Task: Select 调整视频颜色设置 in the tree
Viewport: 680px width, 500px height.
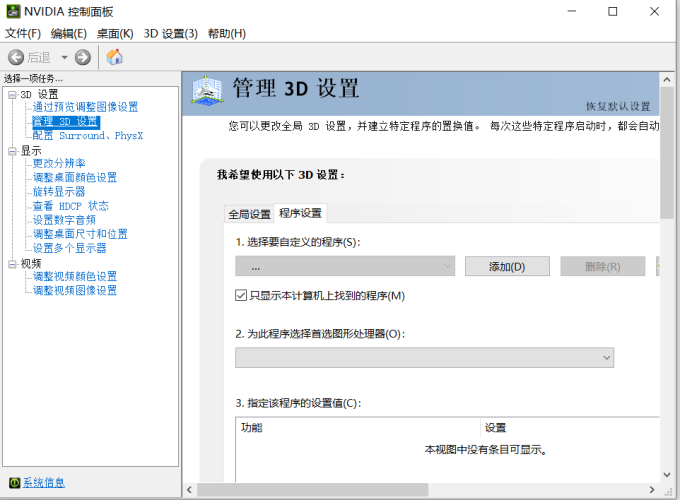Action: [x=75, y=276]
